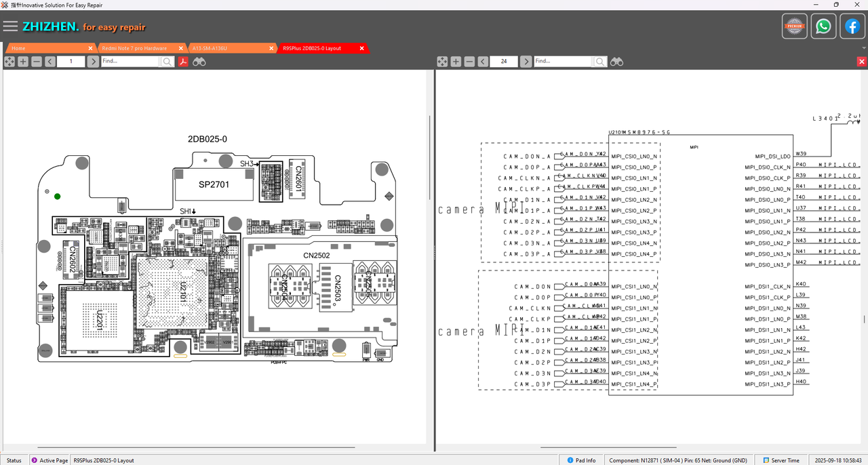Select connector CN2601 on board layout
Viewport: 868px width, 465px height.
pyautogui.click(x=298, y=178)
